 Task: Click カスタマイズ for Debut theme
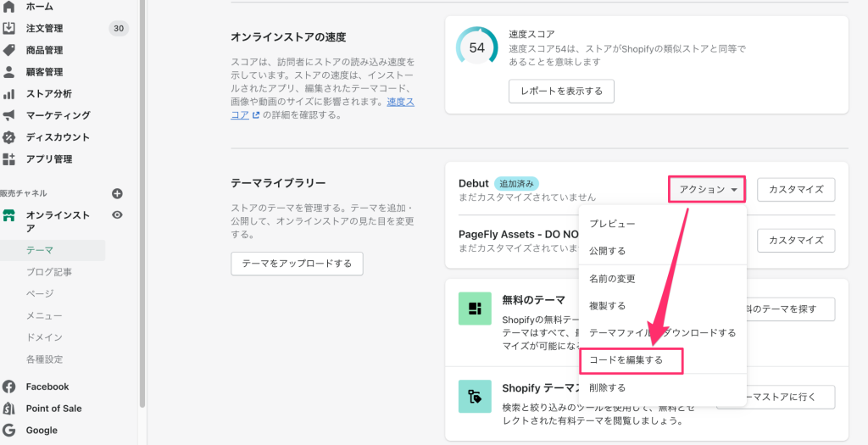(796, 189)
